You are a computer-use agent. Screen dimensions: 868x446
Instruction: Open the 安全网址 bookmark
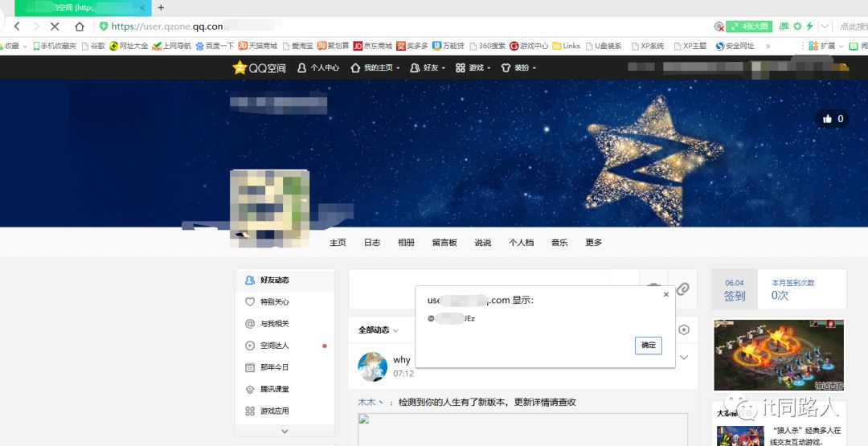click(735, 46)
